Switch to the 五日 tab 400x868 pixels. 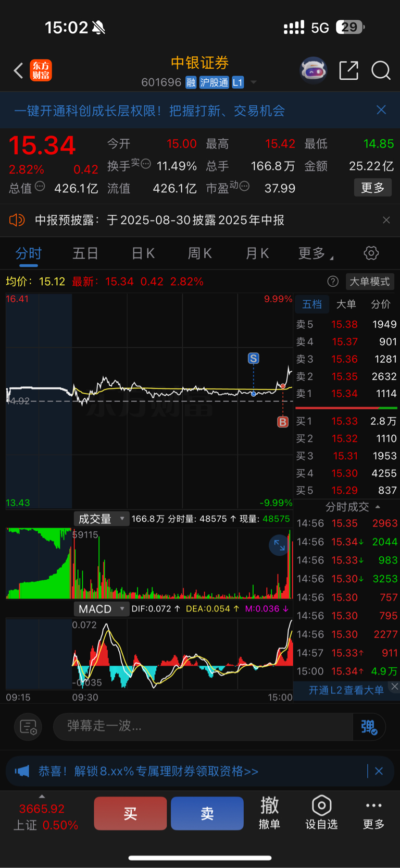[x=85, y=254]
